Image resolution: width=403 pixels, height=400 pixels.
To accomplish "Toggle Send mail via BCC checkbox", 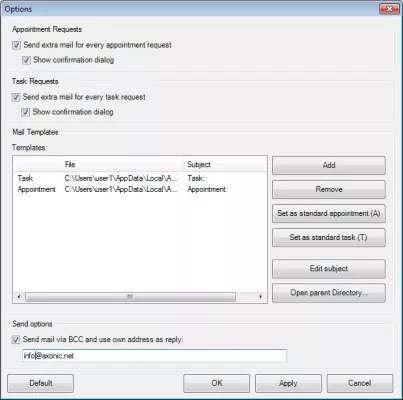I will coord(16,340).
